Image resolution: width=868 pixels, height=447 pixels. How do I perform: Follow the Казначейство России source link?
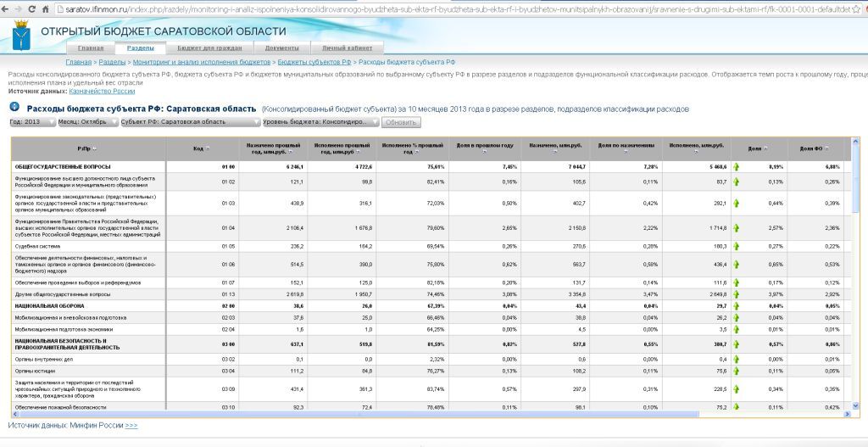pos(102,91)
